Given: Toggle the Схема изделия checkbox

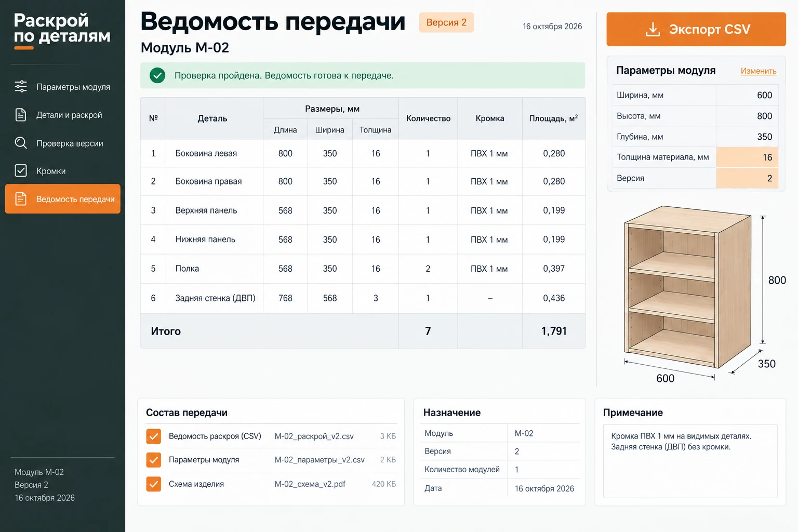Looking at the screenshot, I should [154, 484].
